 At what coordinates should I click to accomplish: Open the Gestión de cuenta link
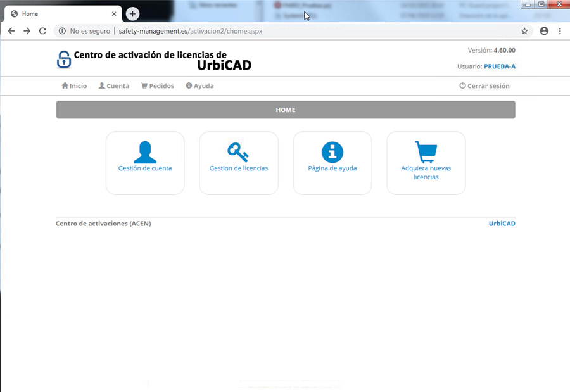point(145,168)
